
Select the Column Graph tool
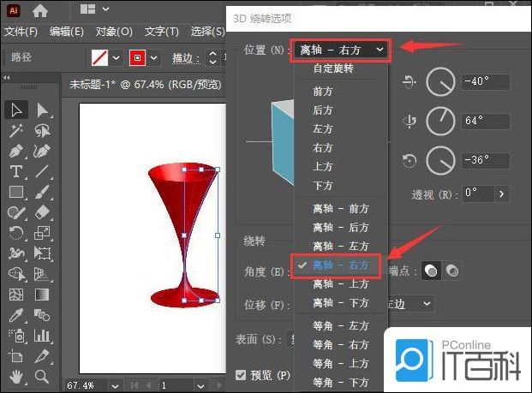43,336
